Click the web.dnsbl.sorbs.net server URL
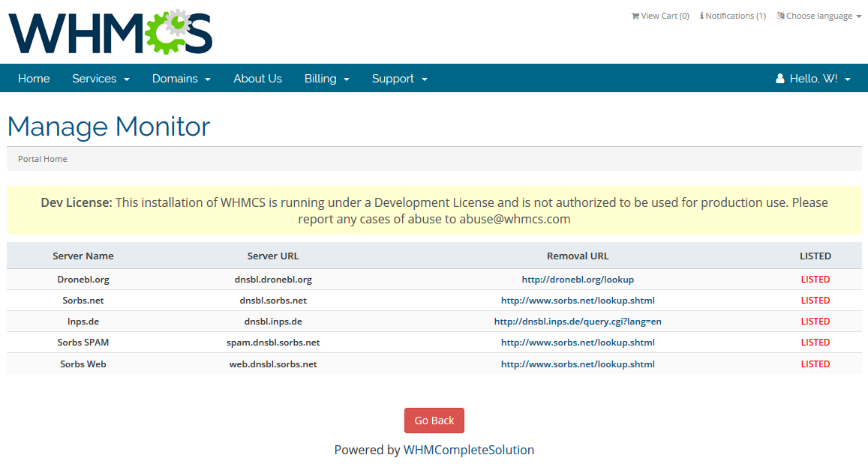Screen dimensions: 868x464 point(273,364)
